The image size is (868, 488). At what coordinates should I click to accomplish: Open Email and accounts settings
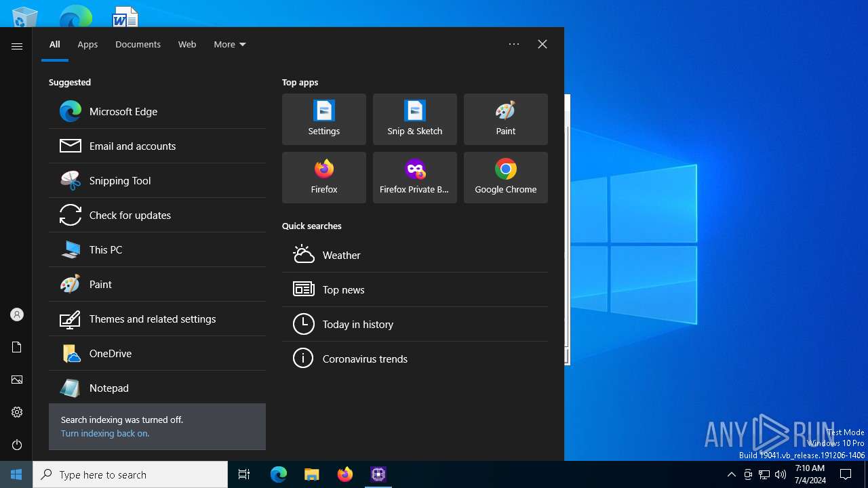coord(157,146)
